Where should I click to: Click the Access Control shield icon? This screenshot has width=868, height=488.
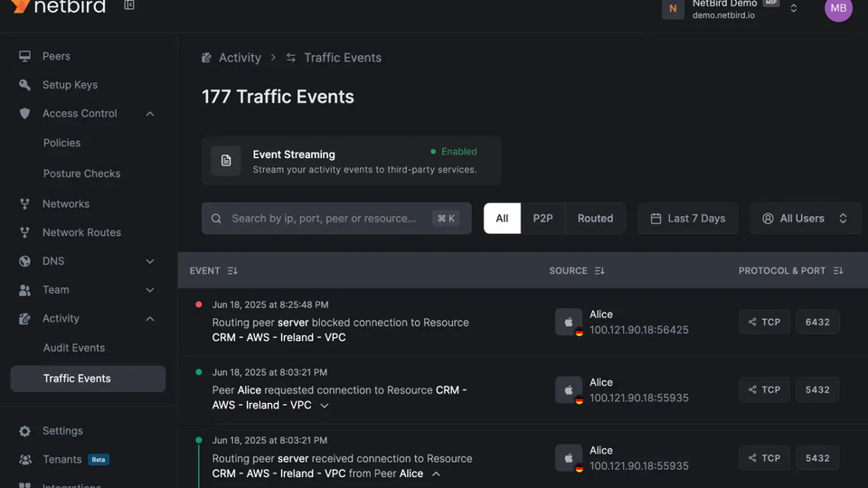click(24, 114)
